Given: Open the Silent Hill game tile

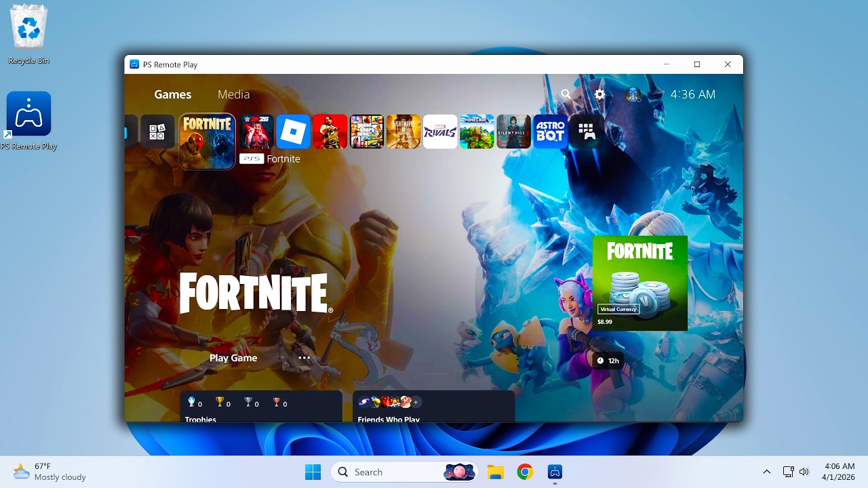Looking at the screenshot, I should 513,131.
